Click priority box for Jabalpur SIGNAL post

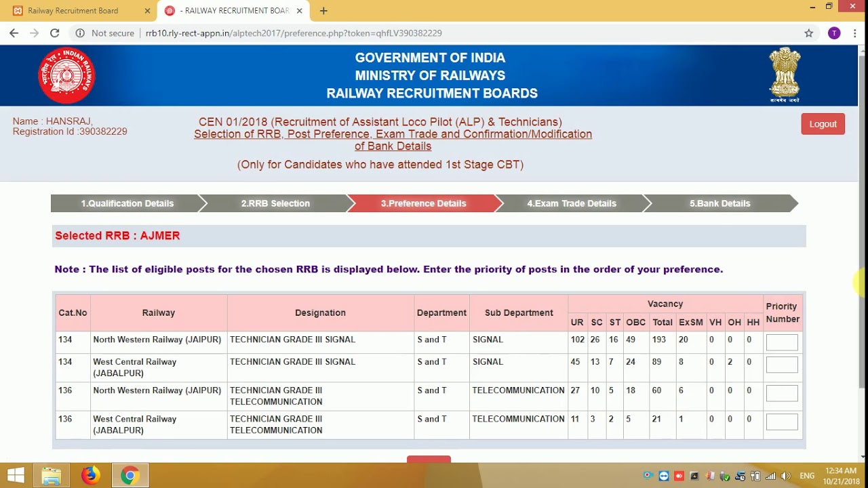point(782,365)
